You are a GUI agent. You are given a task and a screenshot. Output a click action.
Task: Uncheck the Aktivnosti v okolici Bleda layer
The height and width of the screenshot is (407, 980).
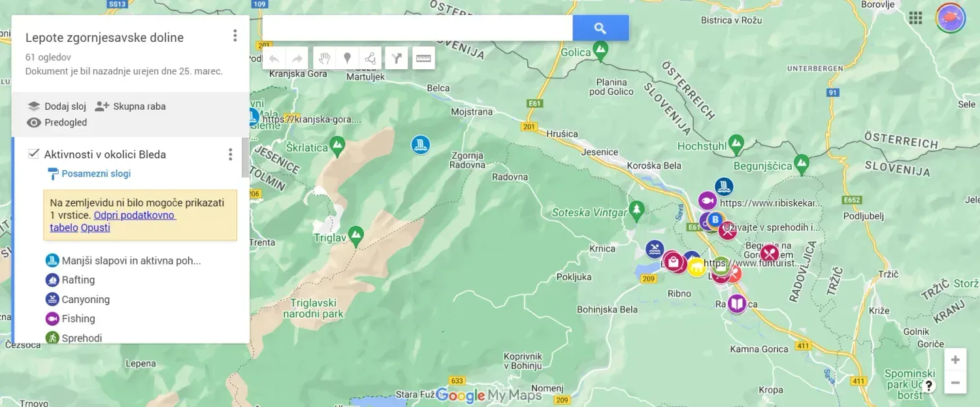pos(34,154)
